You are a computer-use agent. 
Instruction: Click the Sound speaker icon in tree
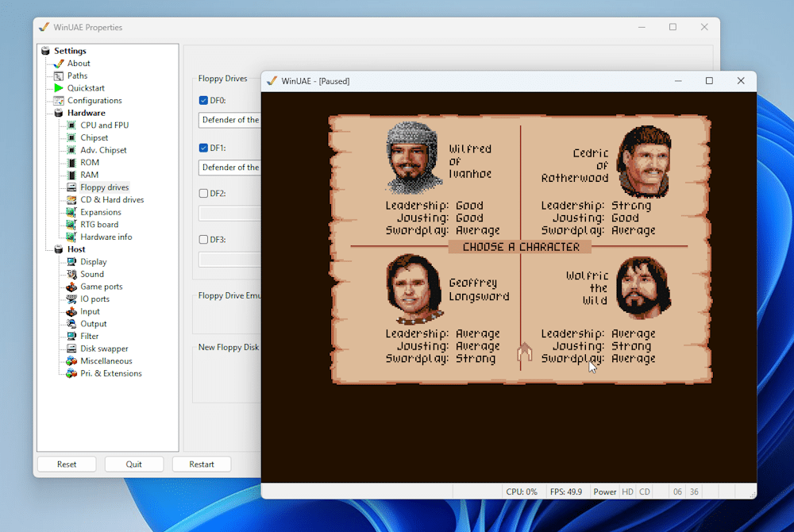(x=71, y=274)
